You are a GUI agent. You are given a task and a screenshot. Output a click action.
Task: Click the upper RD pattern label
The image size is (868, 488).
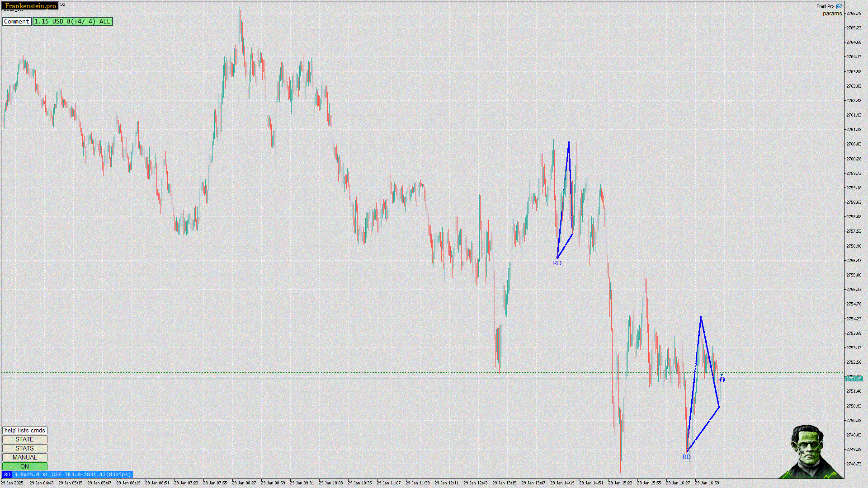(x=557, y=263)
